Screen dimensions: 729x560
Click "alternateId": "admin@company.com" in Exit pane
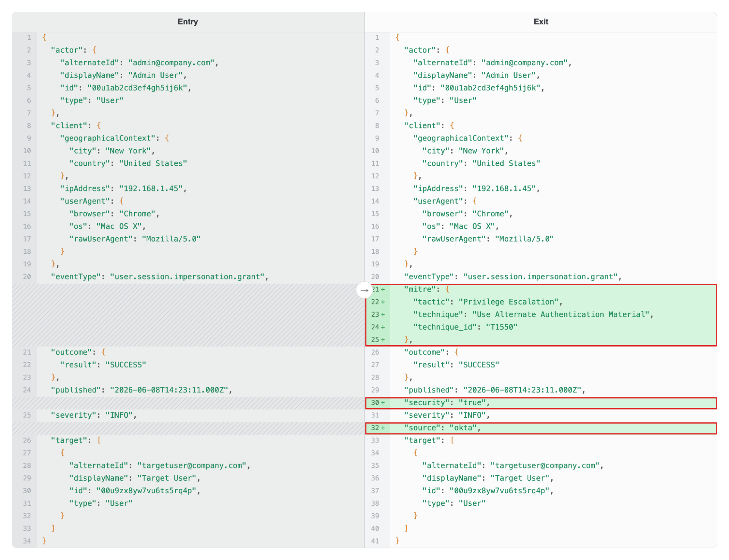pyautogui.click(x=492, y=63)
